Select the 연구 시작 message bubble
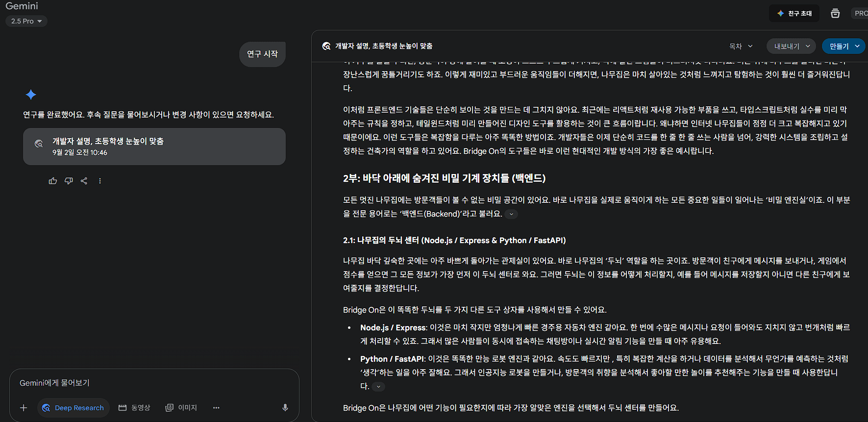 pyautogui.click(x=262, y=54)
